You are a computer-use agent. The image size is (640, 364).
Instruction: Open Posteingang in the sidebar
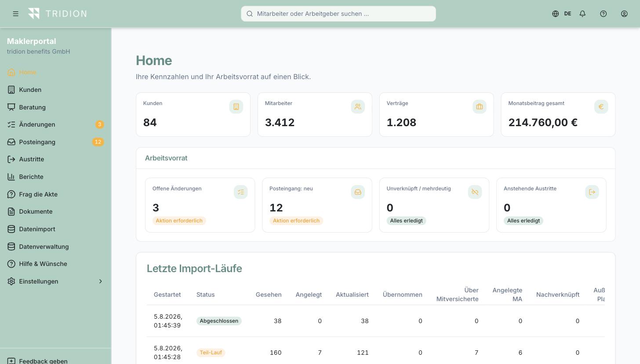55,142
